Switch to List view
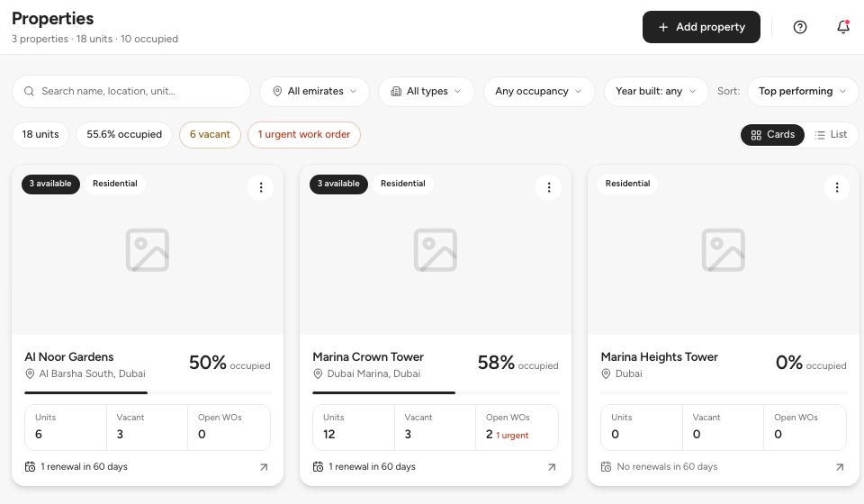This screenshot has width=864, height=504. click(831, 135)
